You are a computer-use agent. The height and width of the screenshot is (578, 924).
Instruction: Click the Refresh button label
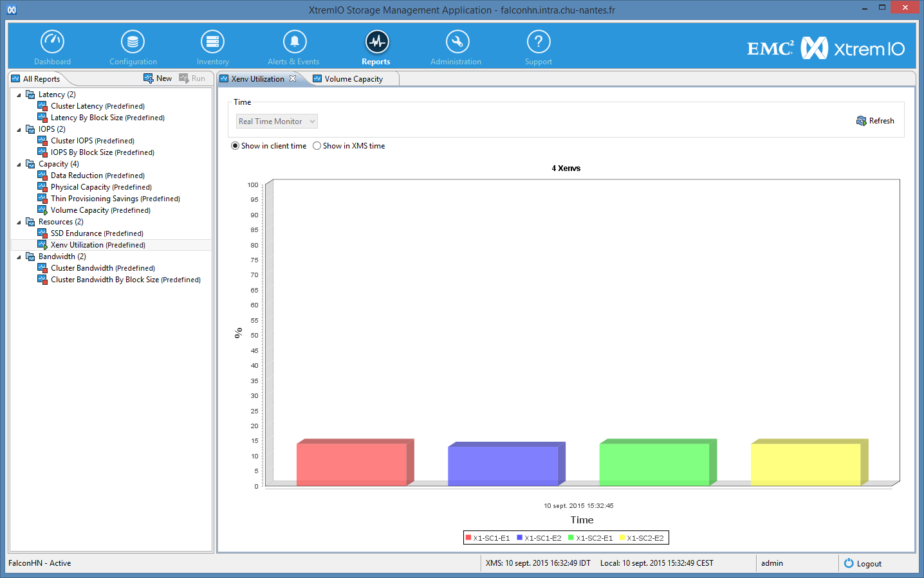coord(882,121)
